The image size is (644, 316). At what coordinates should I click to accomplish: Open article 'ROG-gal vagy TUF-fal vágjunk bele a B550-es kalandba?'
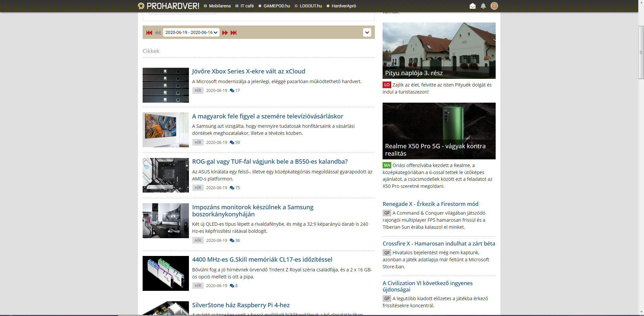tap(270, 161)
